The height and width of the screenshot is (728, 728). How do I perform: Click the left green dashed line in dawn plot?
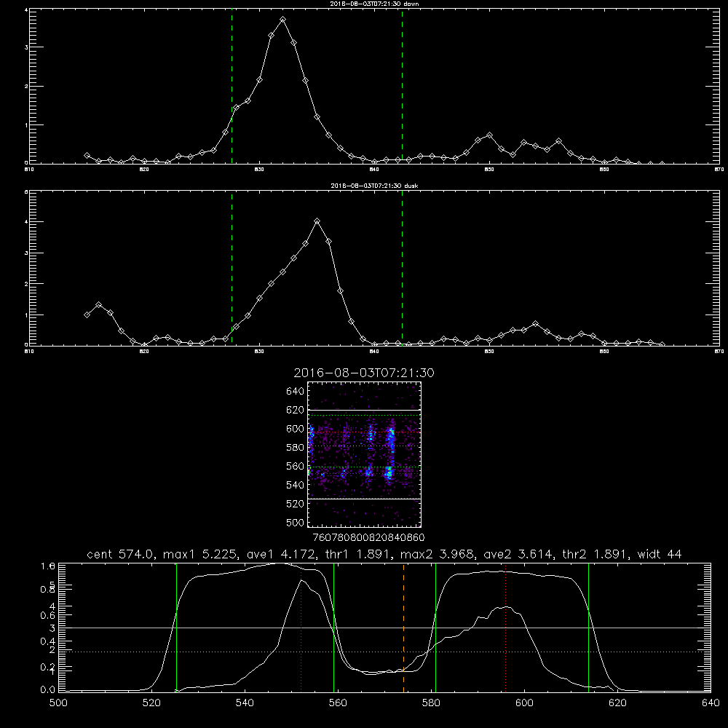(232, 86)
